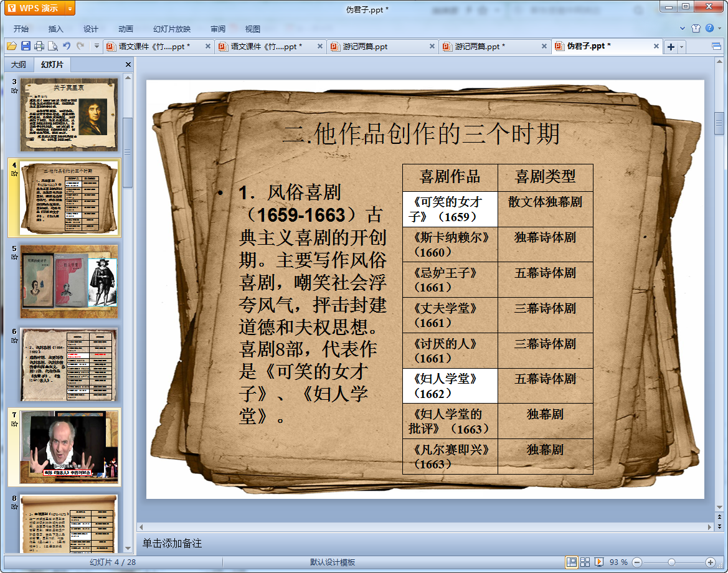
Task: Close the slide thumbnail pane
Action: pos(128,65)
